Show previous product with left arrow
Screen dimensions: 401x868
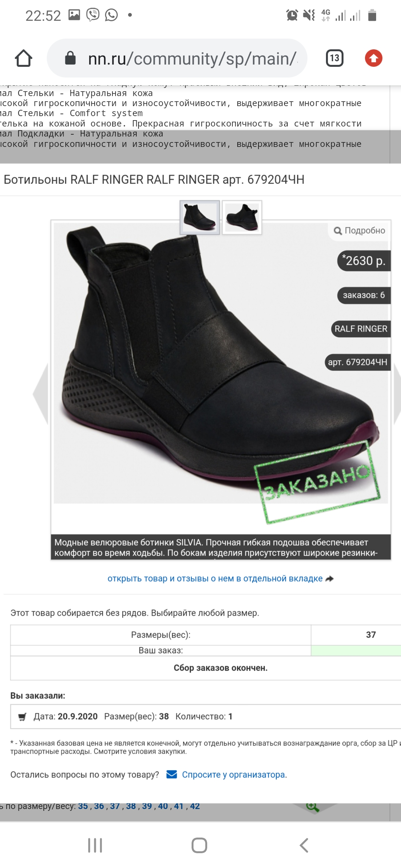coord(40,394)
